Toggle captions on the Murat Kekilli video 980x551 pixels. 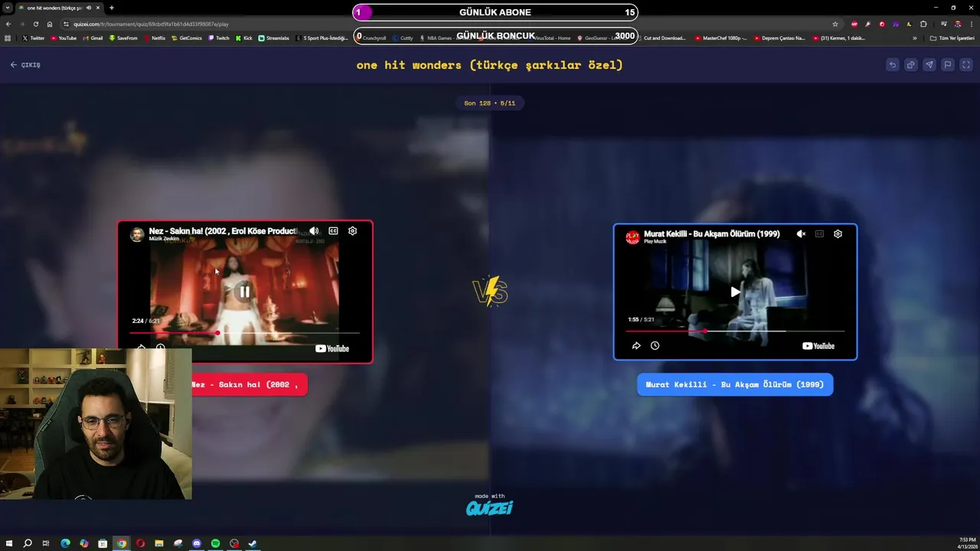point(819,233)
